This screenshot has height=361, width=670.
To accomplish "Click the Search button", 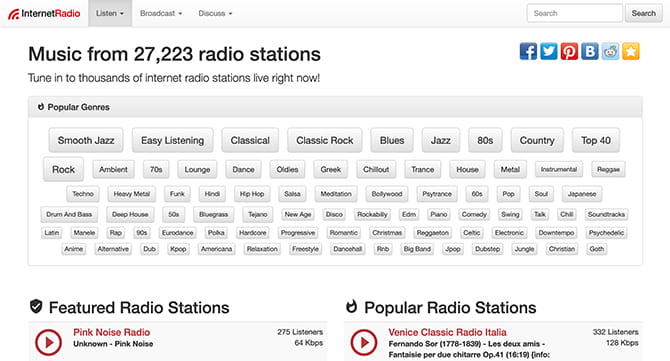I will pos(644,13).
